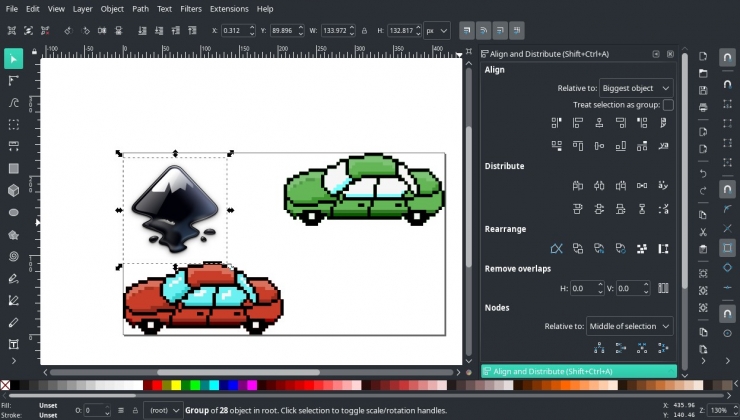
Task: Click the Undo icon
Action: [703, 173]
